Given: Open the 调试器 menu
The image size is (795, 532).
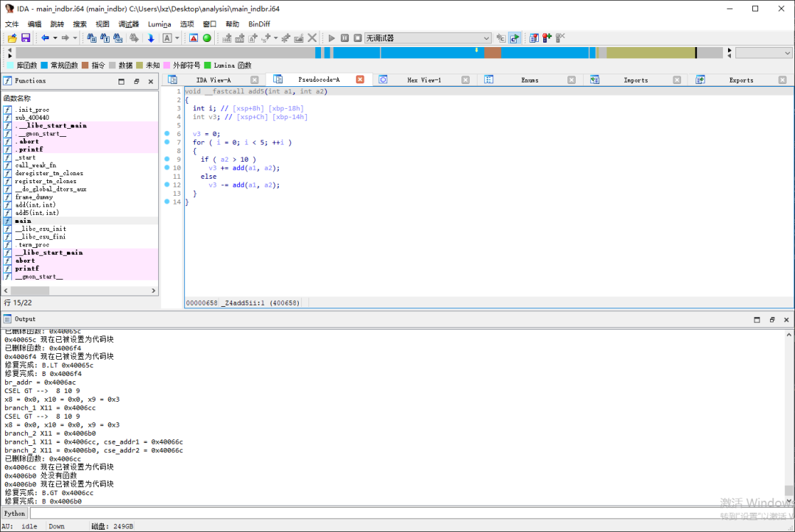Looking at the screenshot, I should 128,24.
